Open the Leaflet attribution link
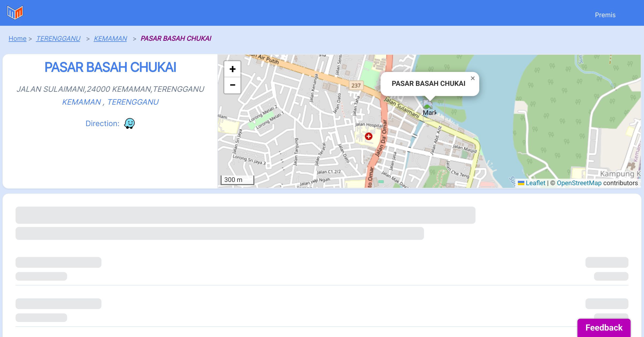The image size is (644, 337). (535, 183)
